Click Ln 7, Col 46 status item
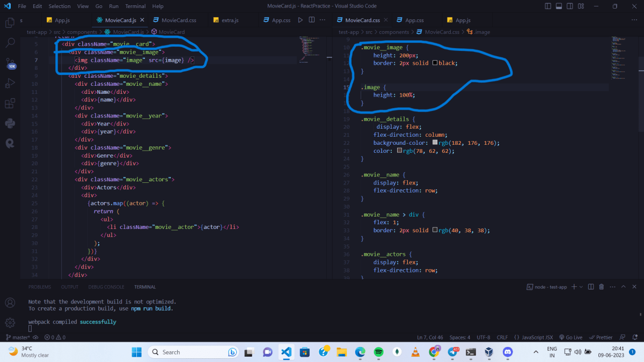The height and width of the screenshot is (362, 644). point(430,337)
